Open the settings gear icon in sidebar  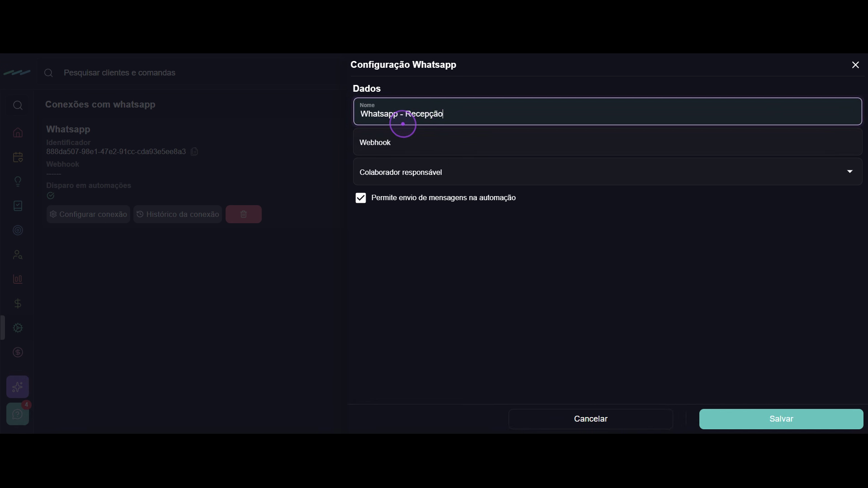pyautogui.click(x=18, y=328)
